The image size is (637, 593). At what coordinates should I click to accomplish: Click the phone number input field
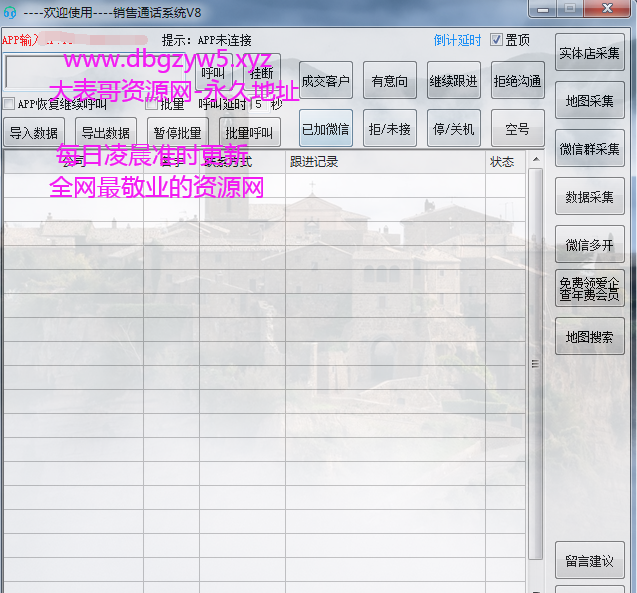(x=100, y=72)
